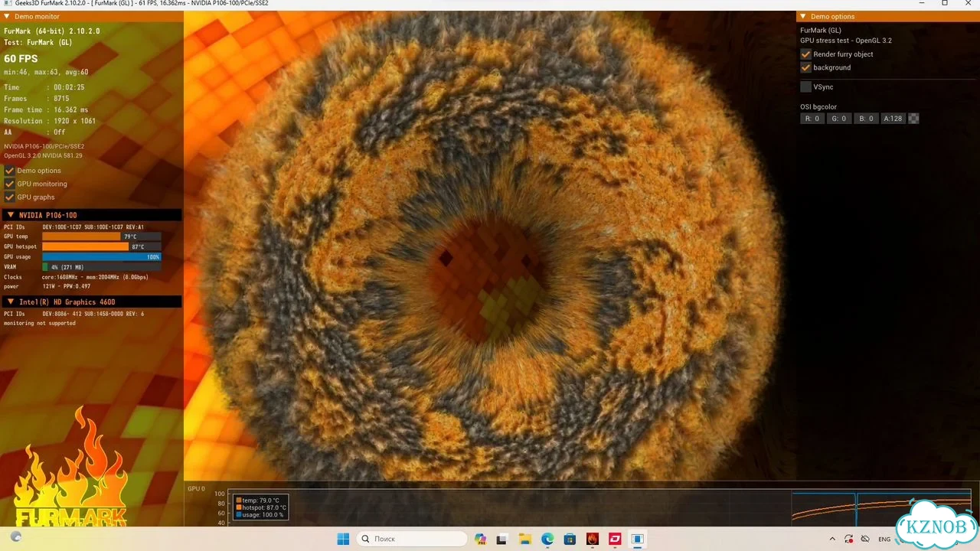Show hidden system tray icons
The image size is (980, 551).
833,539
